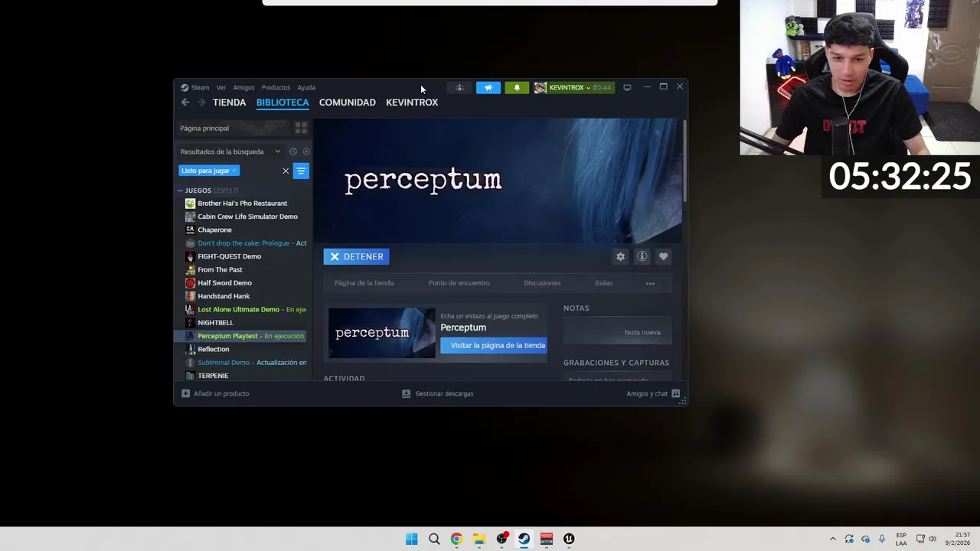This screenshot has width=980, height=551.
Task: Open the KEVINTROX account dropdown
Action: click(574, 87)
